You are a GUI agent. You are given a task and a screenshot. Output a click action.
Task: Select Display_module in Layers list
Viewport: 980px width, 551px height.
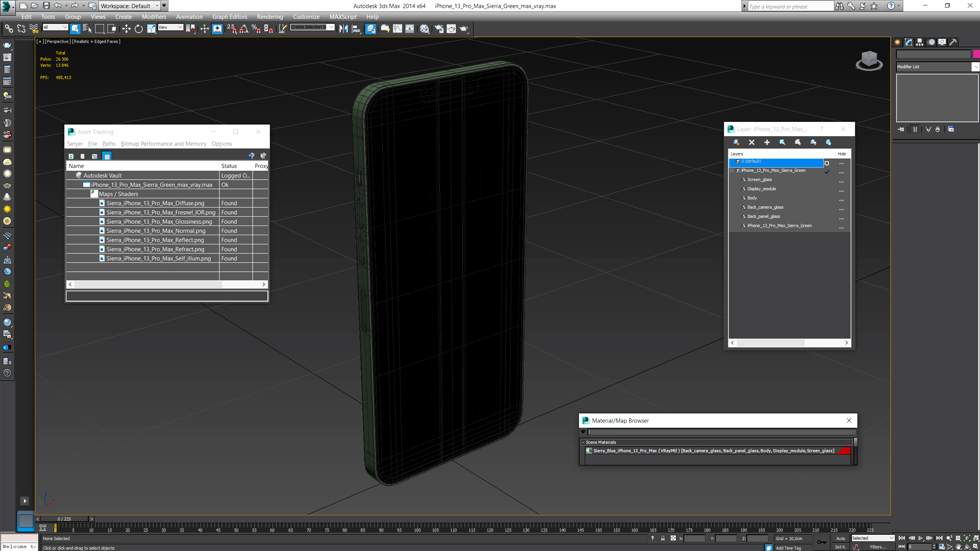tap(761, 189)
